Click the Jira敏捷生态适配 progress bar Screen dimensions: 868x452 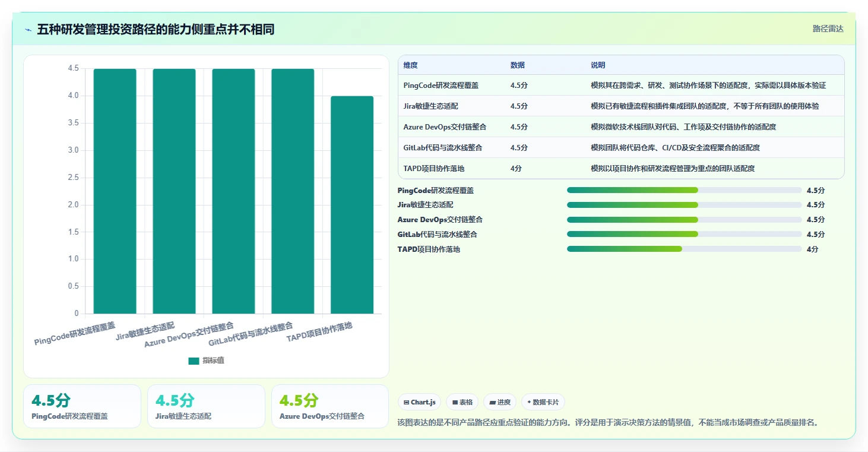tap(685, 205)
